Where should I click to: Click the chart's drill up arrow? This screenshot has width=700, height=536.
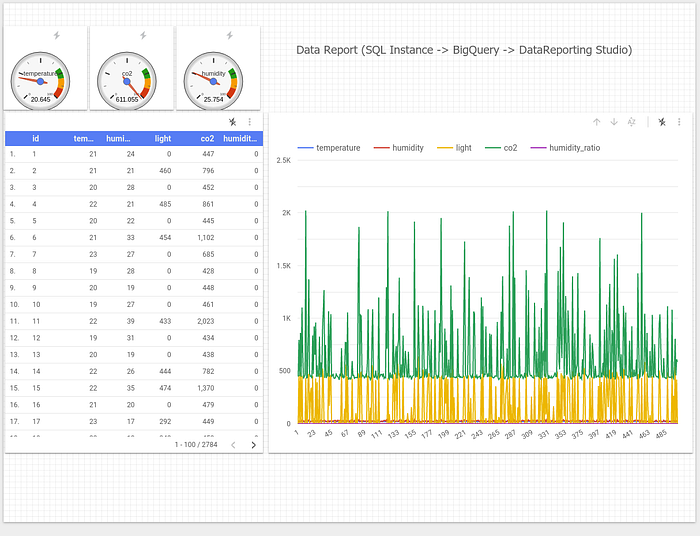596,122
